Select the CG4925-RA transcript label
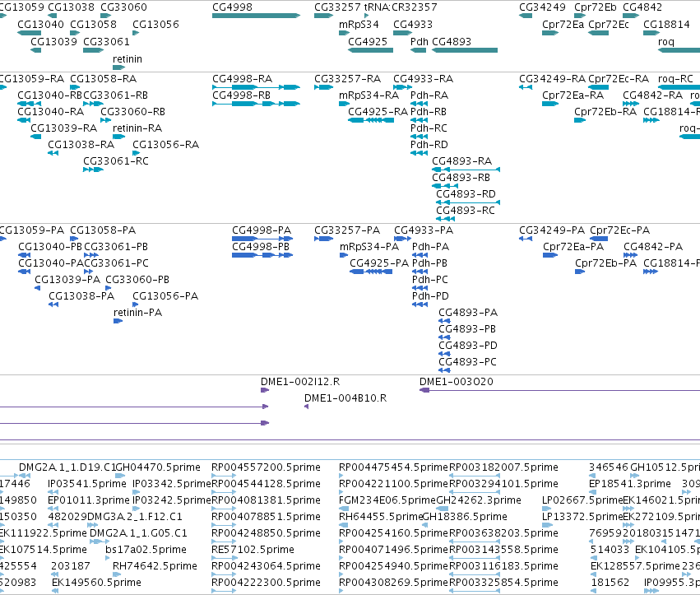Image resolution: width=700 pixels, height=595 pixels. (x=378, y=112)
